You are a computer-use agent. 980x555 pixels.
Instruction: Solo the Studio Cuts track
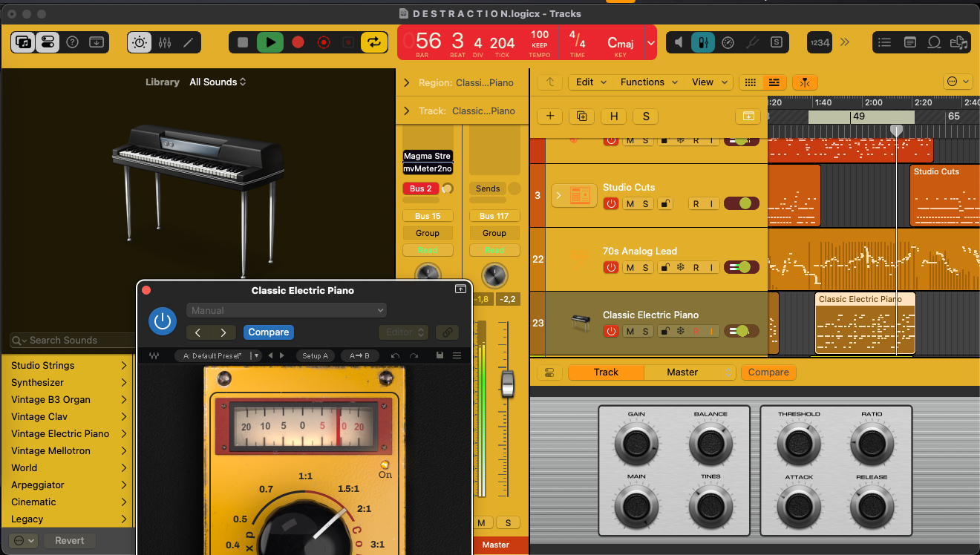click(x=645, y=204)
